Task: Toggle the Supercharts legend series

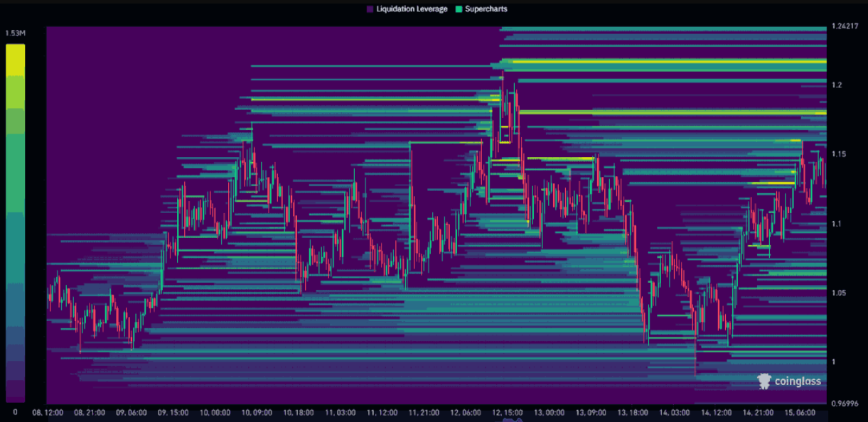Action: coord(481,9)
